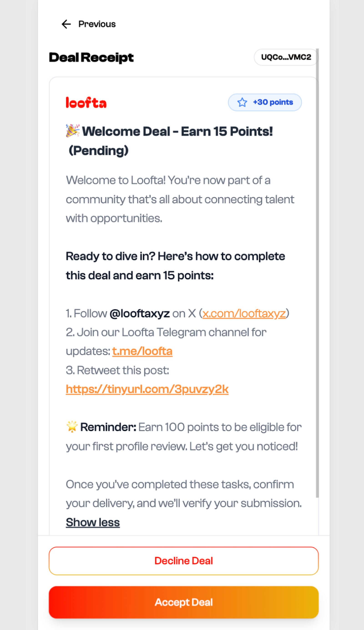
Task: Click the Deal Receipt heading
Action: [91, 58]
